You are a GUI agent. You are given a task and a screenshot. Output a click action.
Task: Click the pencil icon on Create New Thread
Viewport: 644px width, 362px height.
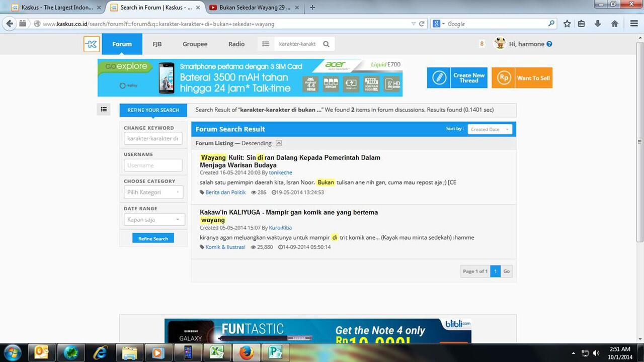(439, 78)
